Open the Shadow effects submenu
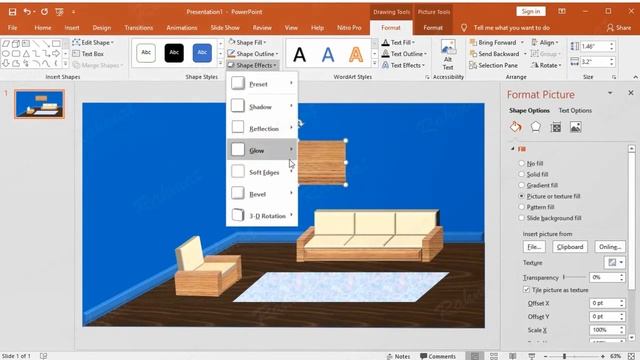 pyautogui.click(x=262, y=106)
